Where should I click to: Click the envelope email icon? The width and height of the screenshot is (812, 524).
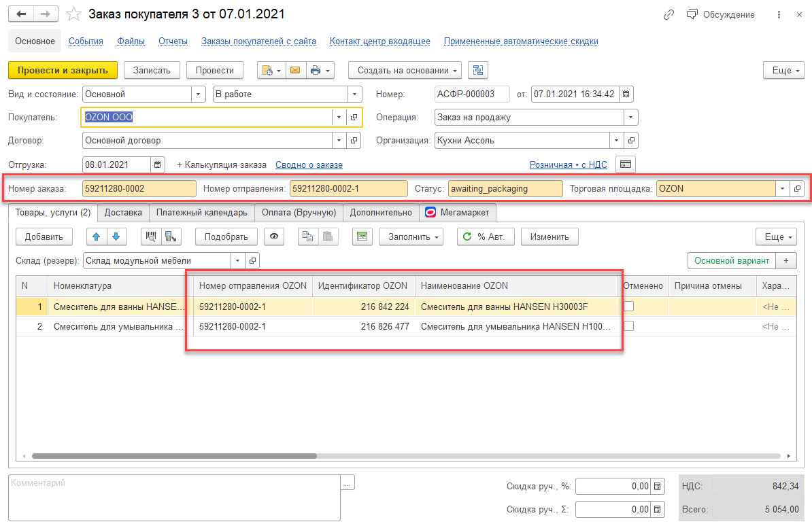pos(295,70)
